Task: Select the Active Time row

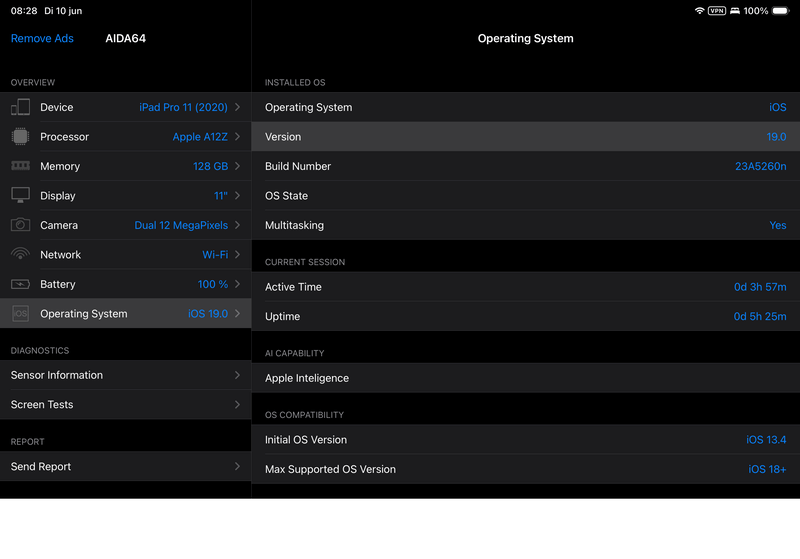Action: tap(526, 287)
